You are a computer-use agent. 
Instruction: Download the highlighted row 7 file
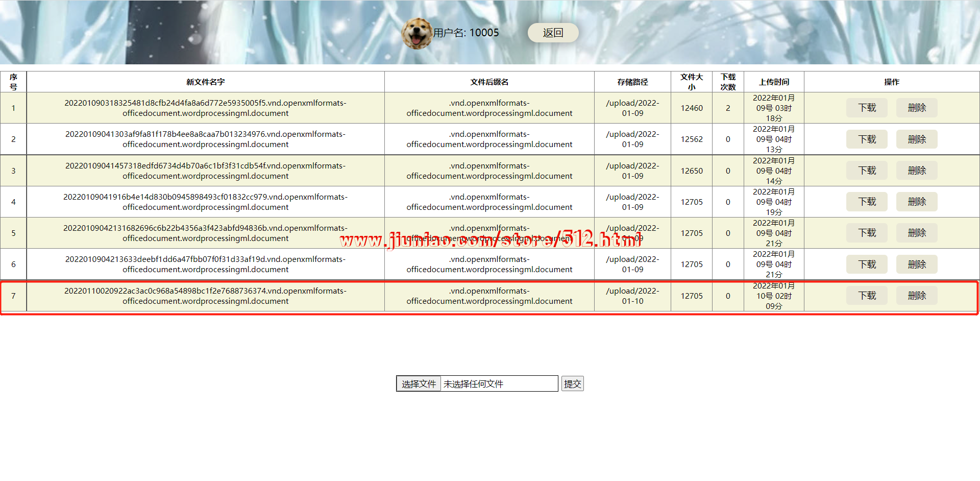point(866,296)
